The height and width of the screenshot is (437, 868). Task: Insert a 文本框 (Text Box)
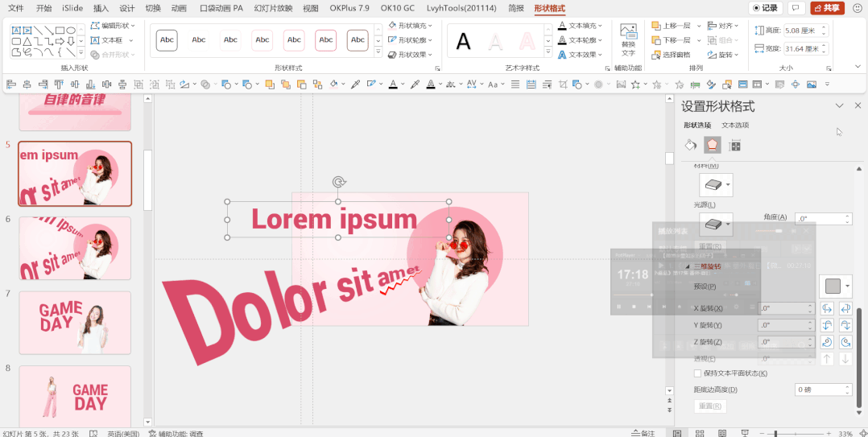pyautogui.click(x=113, y=39)
